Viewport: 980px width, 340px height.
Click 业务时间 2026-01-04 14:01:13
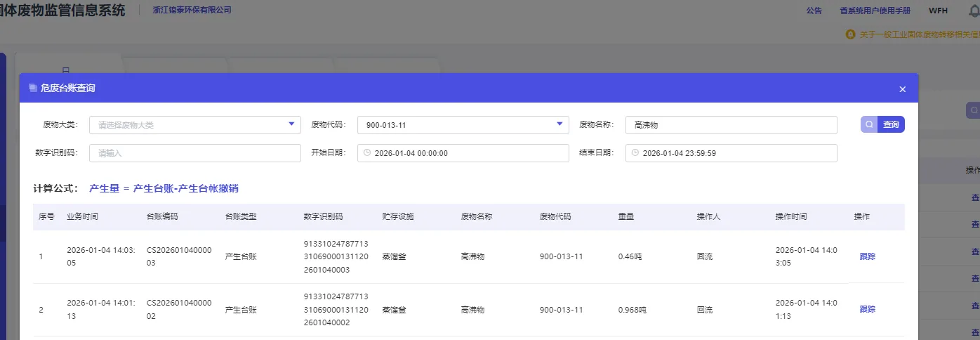[x=100, y=309]
